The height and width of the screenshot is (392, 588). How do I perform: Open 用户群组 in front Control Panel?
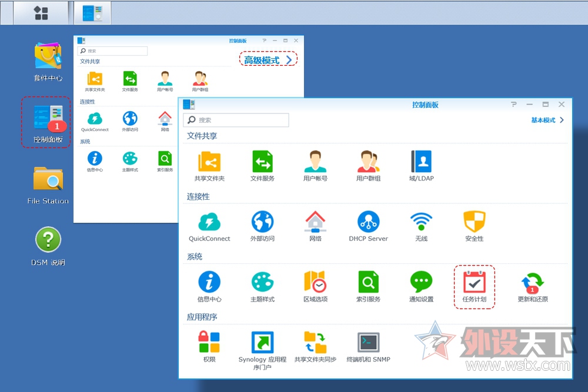(368, 166)
